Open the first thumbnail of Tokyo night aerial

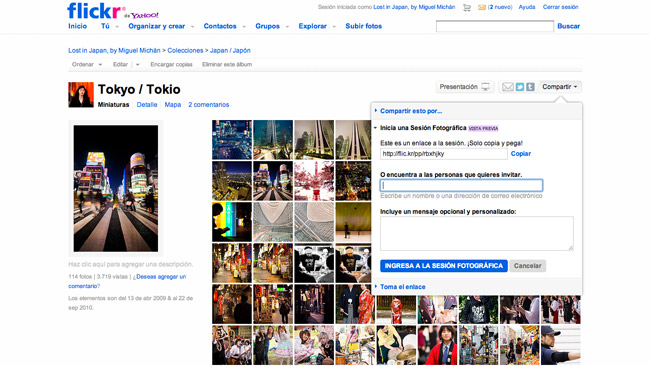(x=232, y=140)
